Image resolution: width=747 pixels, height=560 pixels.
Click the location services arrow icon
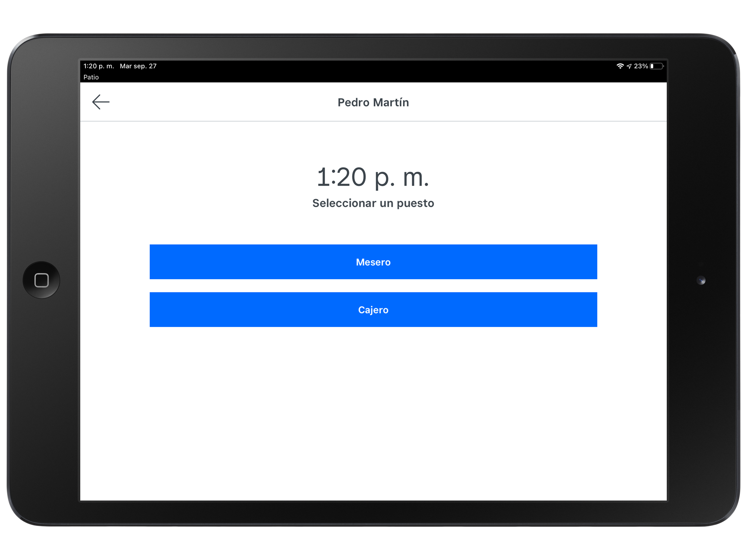[x=629, y=66]
